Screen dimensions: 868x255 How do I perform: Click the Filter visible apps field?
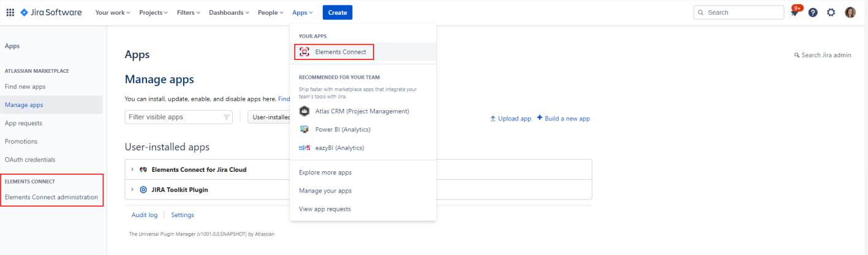point(175,117)
